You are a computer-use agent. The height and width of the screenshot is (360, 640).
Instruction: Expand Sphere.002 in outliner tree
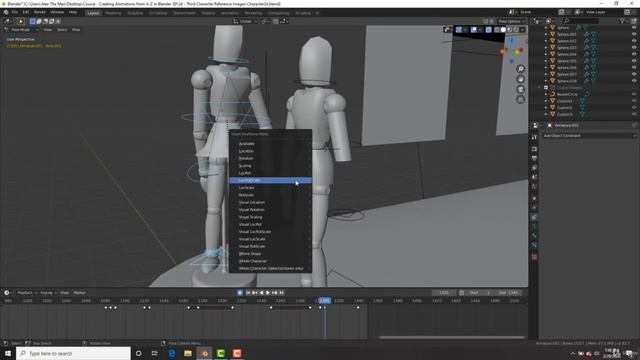(x=546, y=41)
